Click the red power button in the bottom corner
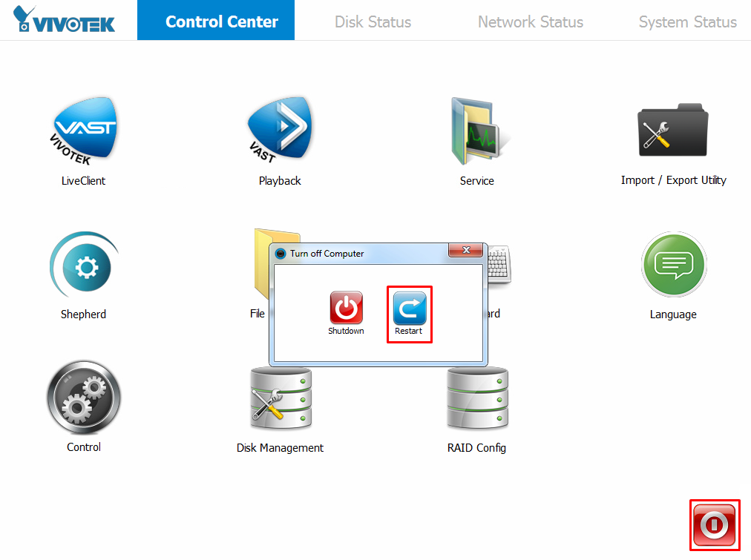Viewport: 751px width, 560px height. point(715,525)
